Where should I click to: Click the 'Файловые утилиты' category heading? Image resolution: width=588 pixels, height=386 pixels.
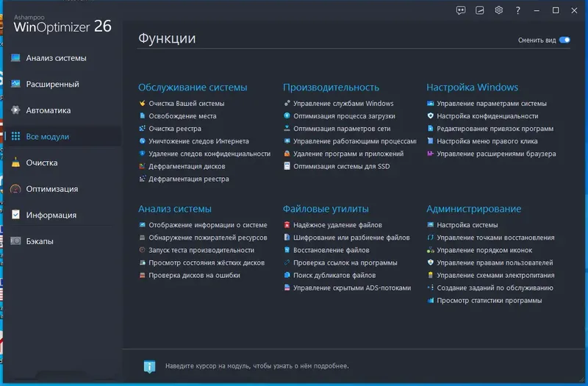tap(326, 209)
